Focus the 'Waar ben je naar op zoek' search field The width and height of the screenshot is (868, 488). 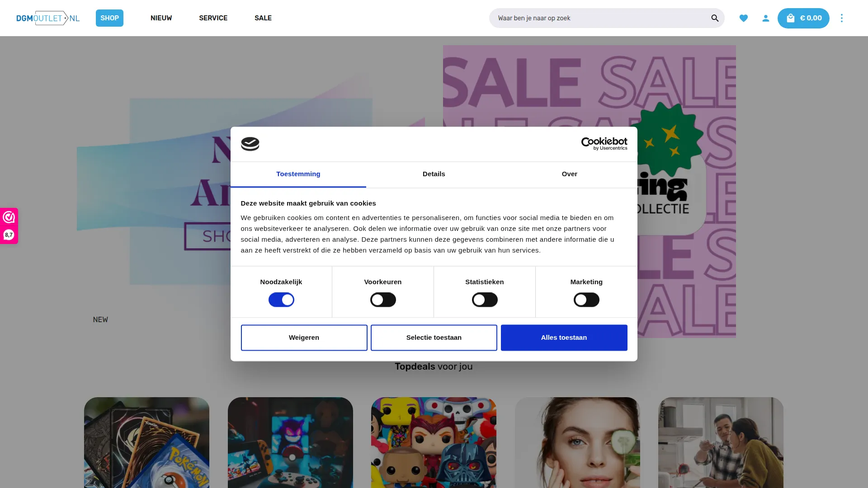607,18
